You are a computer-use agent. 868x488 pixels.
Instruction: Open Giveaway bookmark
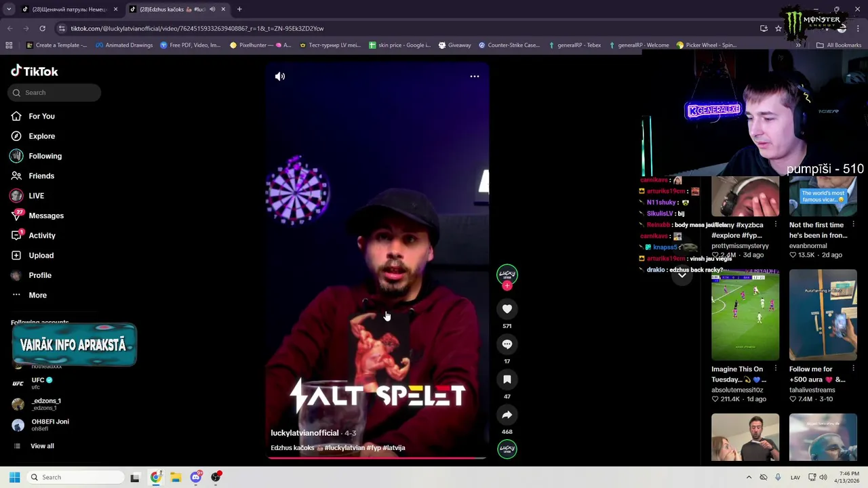point(454,45)
